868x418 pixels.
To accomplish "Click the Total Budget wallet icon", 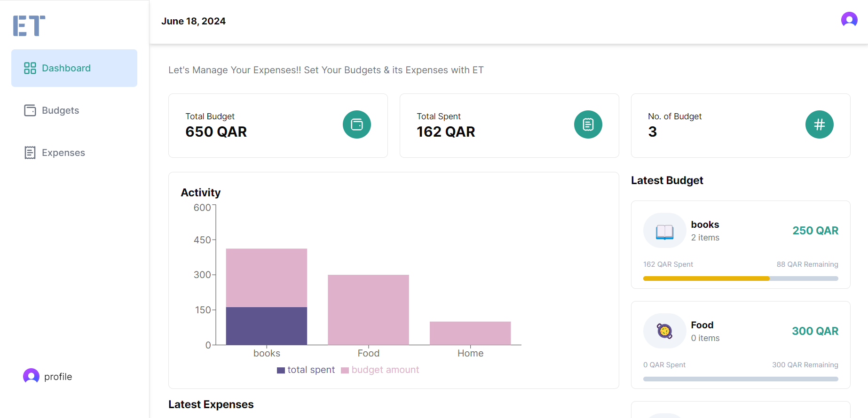I will click(357, 124).
